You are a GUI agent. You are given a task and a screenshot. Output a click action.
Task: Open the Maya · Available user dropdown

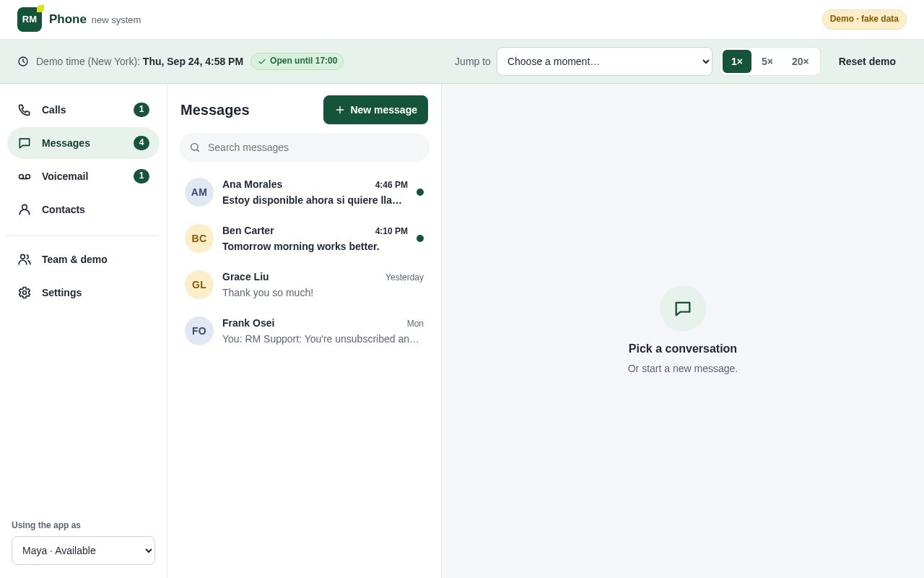click(83, 551)
